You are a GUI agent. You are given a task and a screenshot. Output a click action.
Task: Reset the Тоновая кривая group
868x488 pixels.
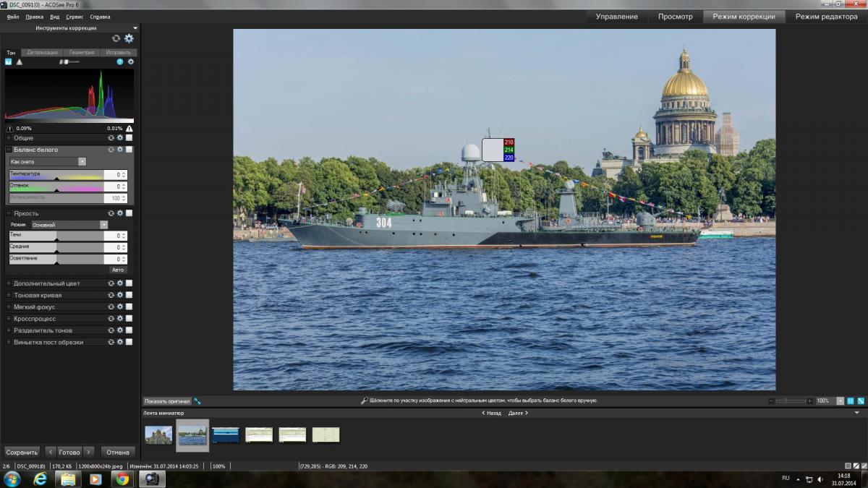(x=111, y=295)
